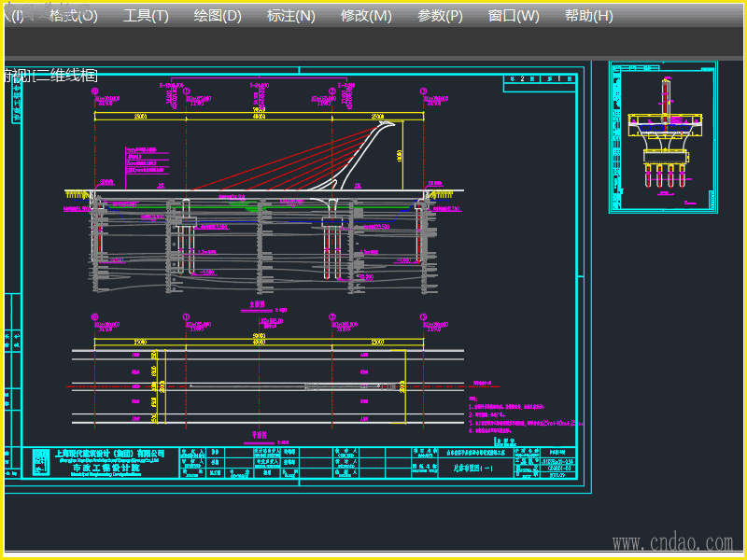This screenshot has height=560, width=747.
Task: Open the 标注(N) dimension menu
Action: coord(290,16)
